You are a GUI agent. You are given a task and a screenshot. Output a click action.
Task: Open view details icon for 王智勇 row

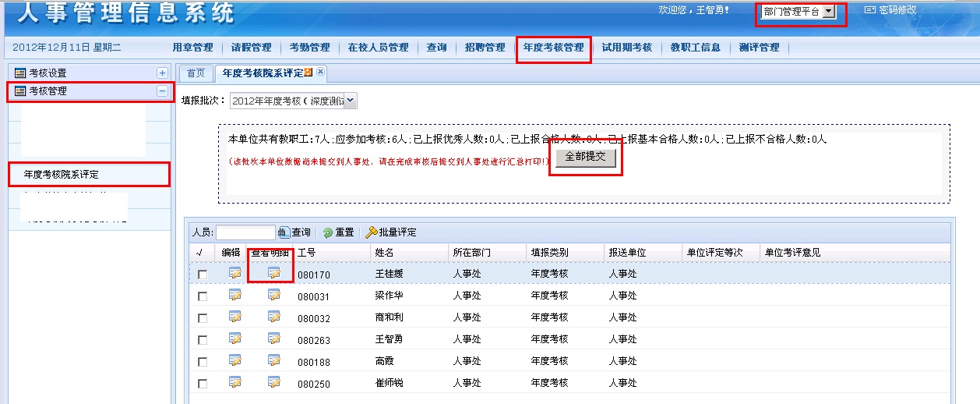(273, 338)
